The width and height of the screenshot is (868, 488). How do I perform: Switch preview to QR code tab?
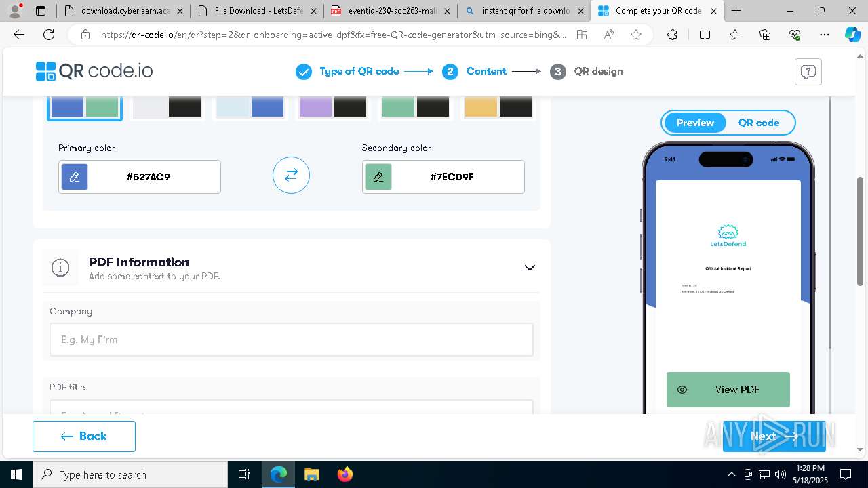tap(759, 123)
